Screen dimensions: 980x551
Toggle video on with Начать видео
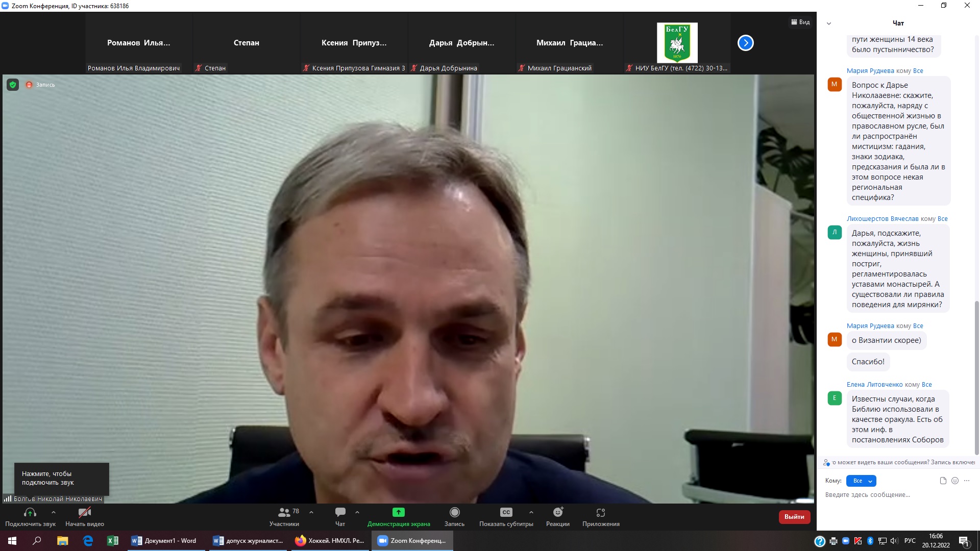(85, 512)
